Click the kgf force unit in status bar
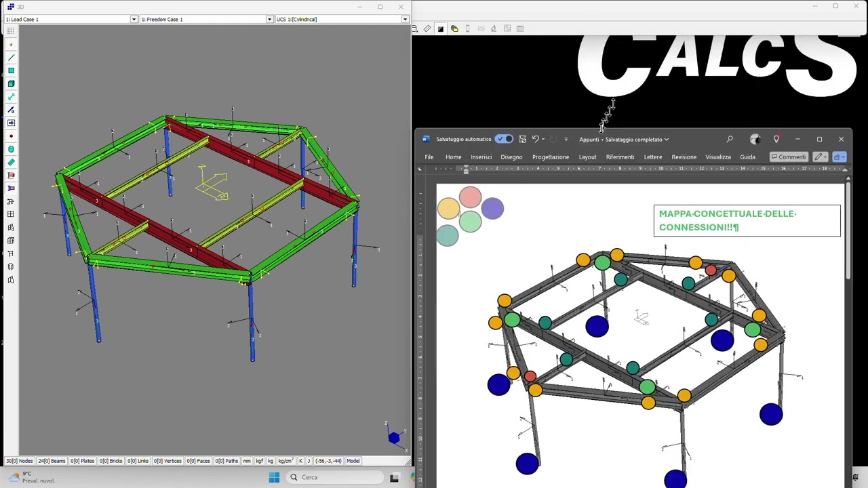The height and width of the screenshot is (488, 868). coord(259,461)
